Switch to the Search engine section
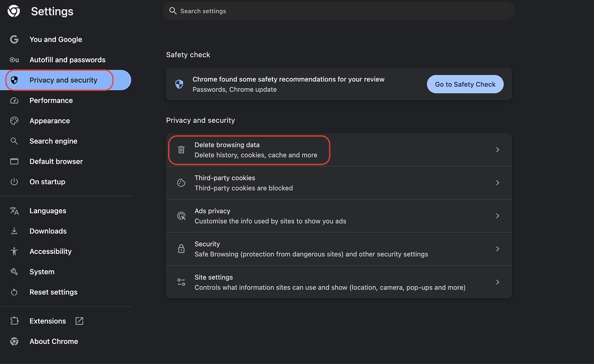This screenshot has width=594, height=364. [x=53, y=141]
